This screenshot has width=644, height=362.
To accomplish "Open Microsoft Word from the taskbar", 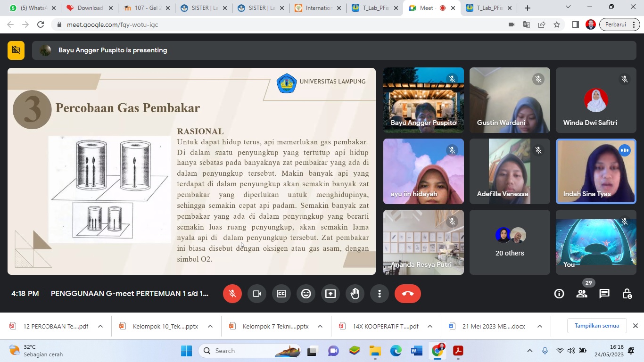I will 417,351.
